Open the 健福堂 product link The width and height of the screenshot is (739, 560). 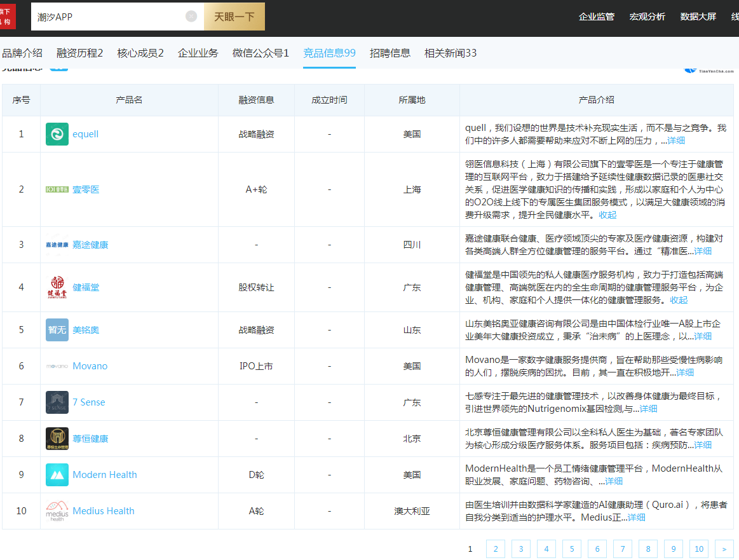pyautogui.click(x=86, y=287)
